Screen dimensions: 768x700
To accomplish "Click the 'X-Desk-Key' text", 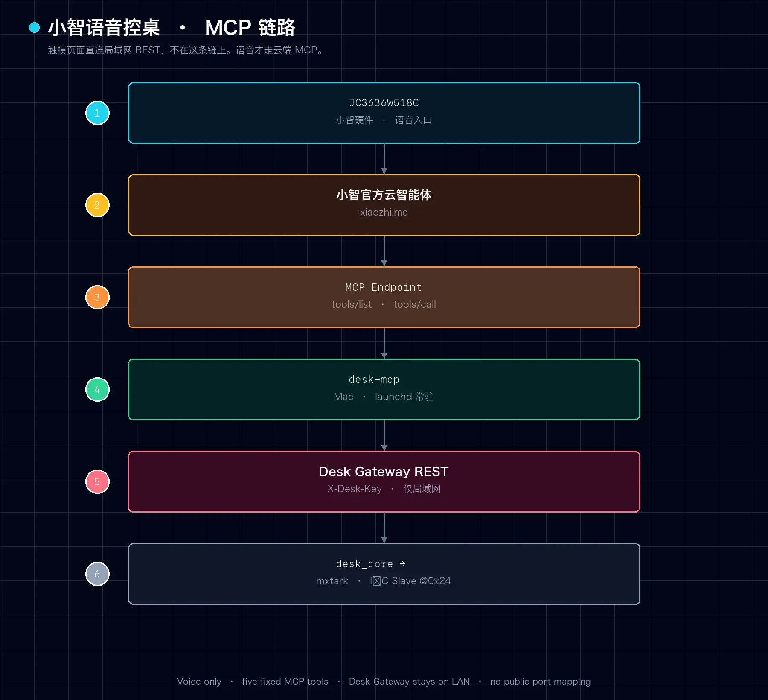I will point(355,489).
